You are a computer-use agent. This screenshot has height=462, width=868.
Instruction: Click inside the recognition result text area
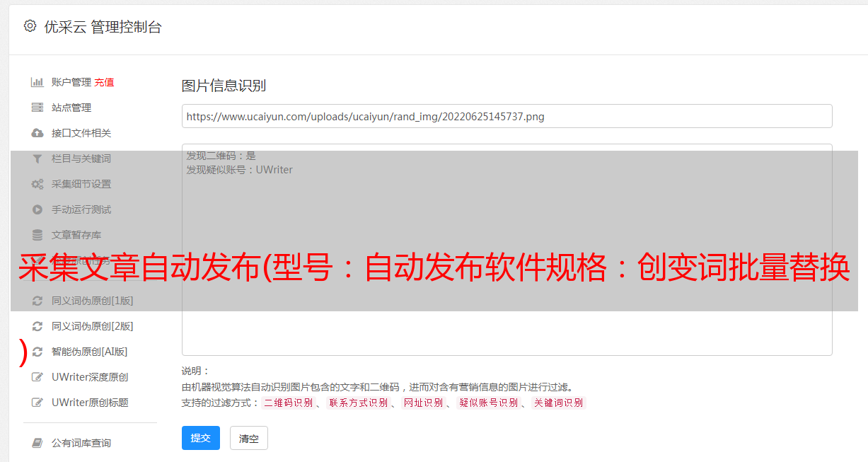pyautogui.click(x=507, y=249)
